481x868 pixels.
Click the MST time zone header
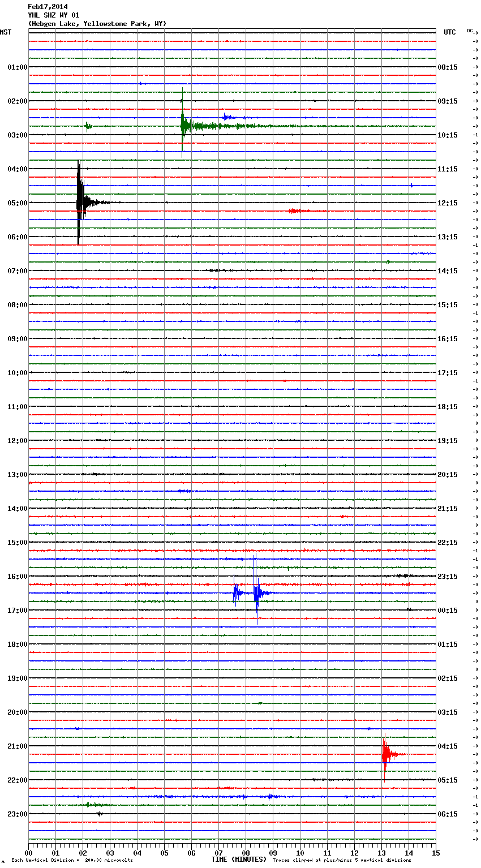pyautogui.click(x=6, y=32)
